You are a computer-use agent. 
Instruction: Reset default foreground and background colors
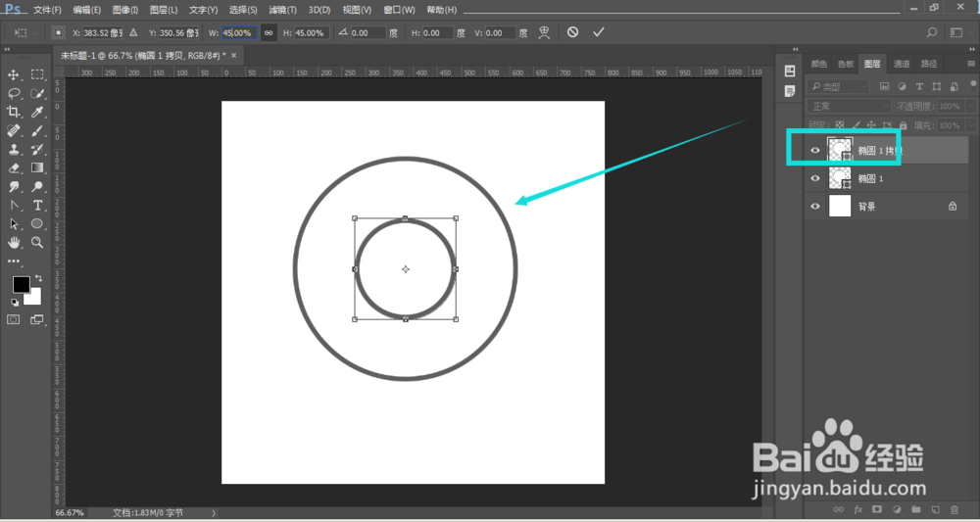point(15,303)
